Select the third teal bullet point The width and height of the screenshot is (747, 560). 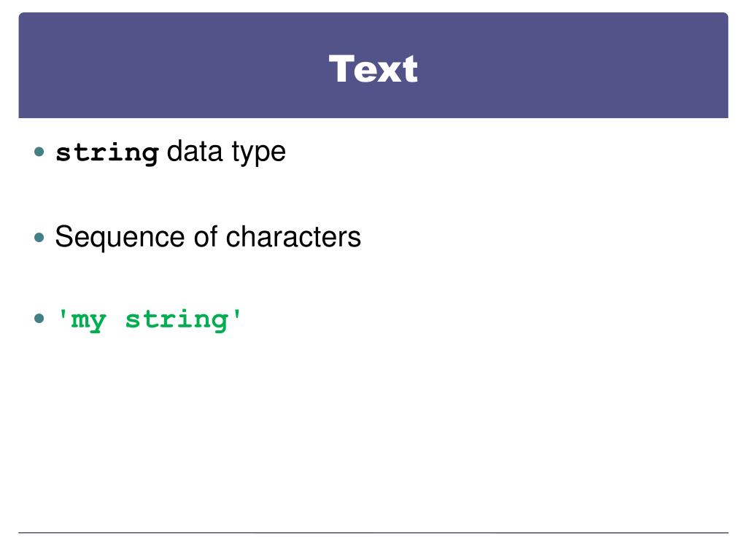[39, 318]
